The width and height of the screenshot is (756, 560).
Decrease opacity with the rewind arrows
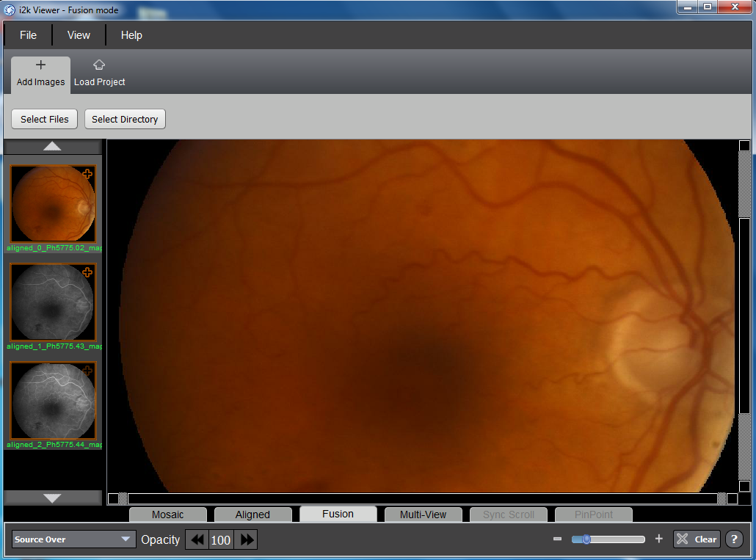197,539
